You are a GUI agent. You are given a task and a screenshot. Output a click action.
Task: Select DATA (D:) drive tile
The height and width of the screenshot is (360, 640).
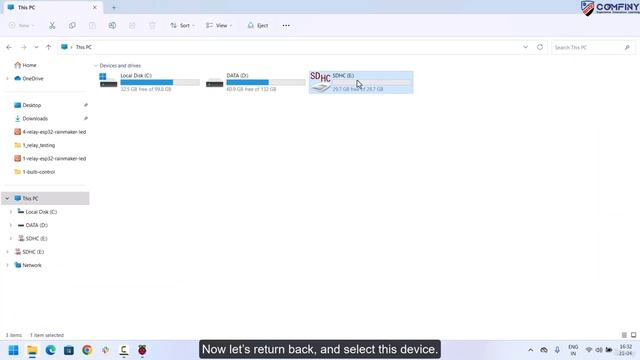coord(256,82)
